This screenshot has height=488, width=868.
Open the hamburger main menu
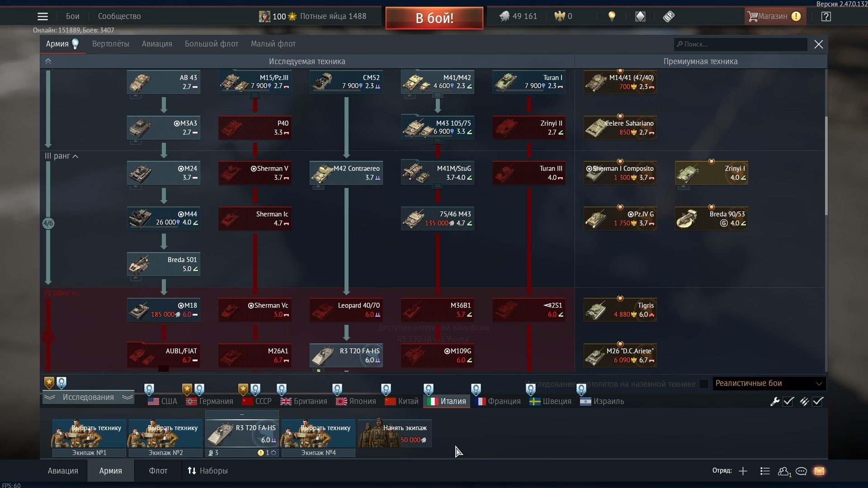tap(42, 17)
